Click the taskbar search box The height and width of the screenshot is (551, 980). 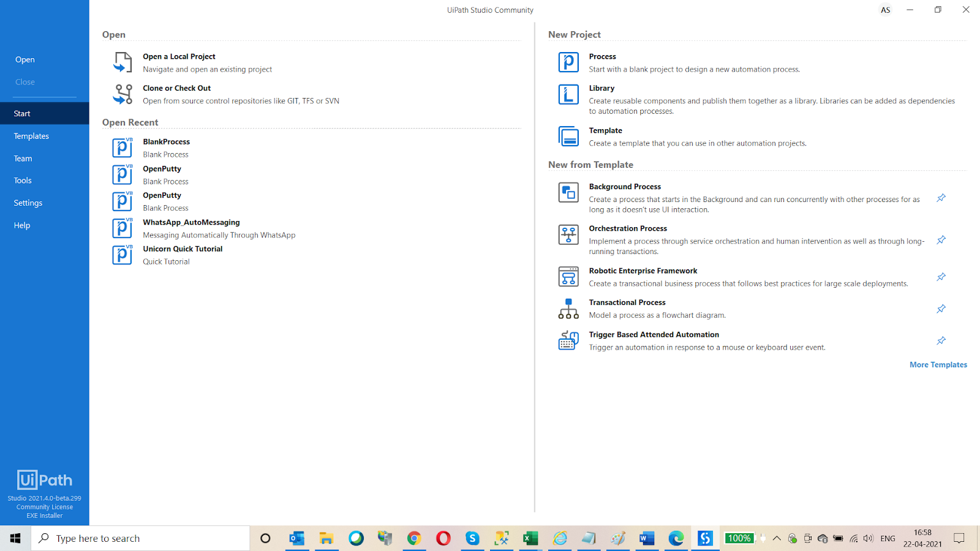pos(141,538)
